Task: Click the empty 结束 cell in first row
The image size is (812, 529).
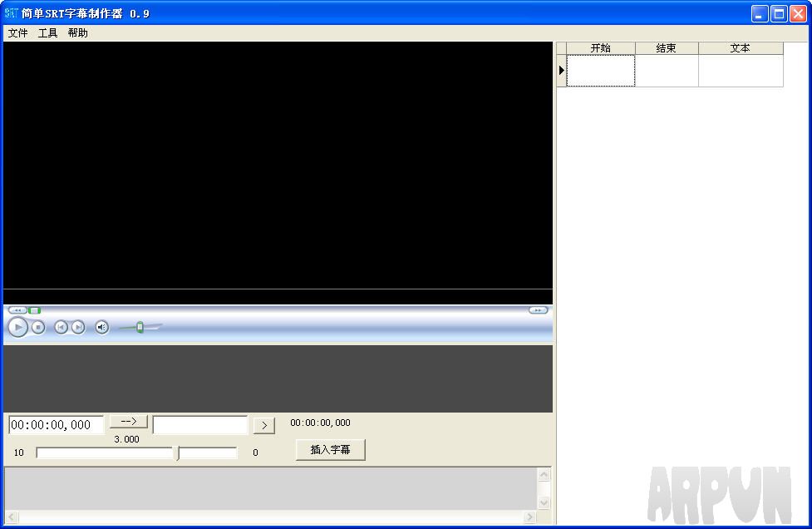Action: pos(667,71)
